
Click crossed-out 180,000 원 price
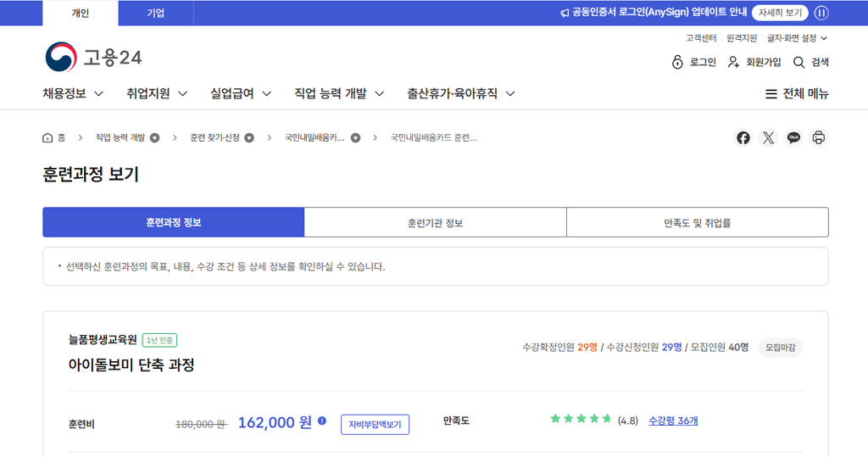(x=202, y=424)
